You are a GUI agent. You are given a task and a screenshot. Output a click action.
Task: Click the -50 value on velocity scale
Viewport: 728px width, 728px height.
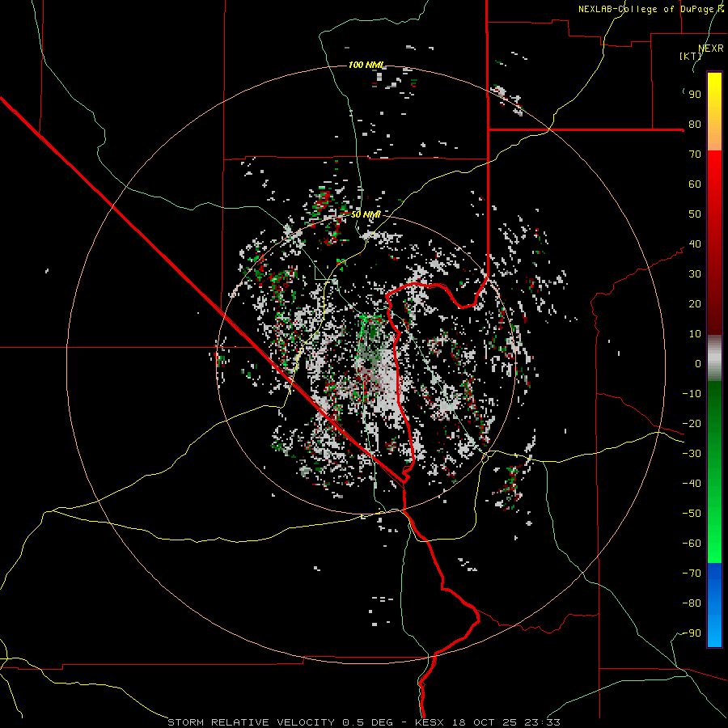tap(692, 514)
